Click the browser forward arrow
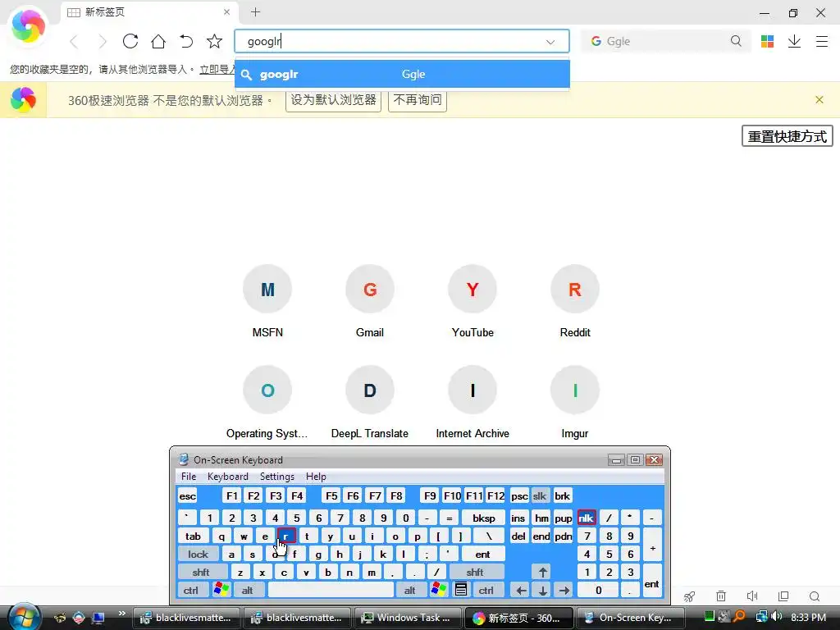 [x=102, y=41]
